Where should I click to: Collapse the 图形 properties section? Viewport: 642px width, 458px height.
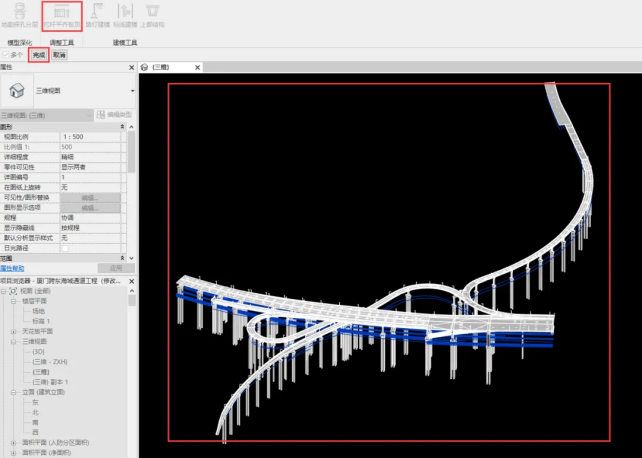[130, 127]
